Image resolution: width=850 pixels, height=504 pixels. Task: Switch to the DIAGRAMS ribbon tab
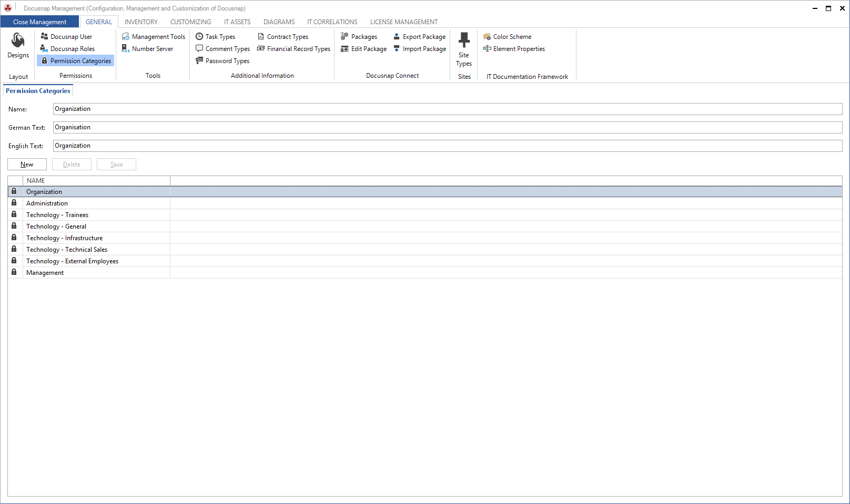279,22
